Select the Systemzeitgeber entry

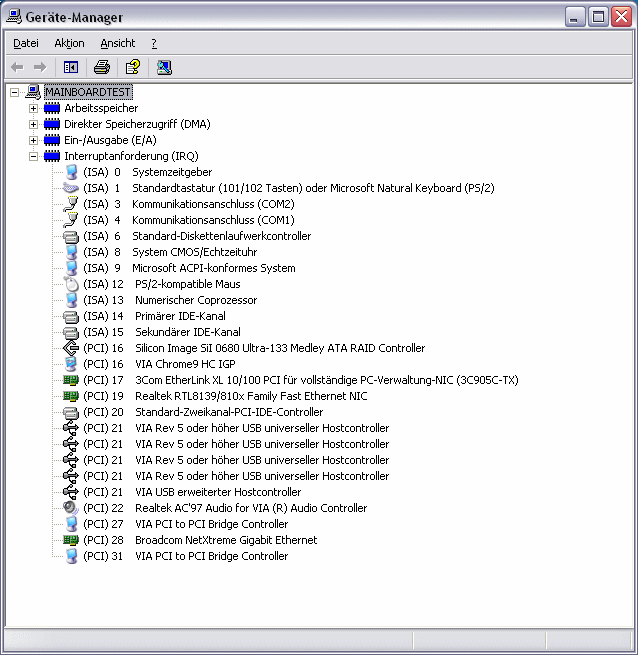(x=172, y=172)
